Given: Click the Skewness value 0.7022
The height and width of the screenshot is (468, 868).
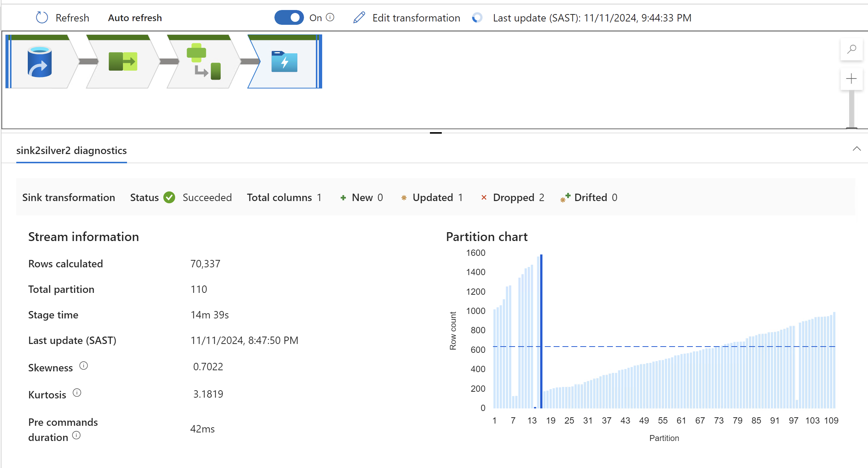Looking at the screenshot, I should tap(208, 367).
